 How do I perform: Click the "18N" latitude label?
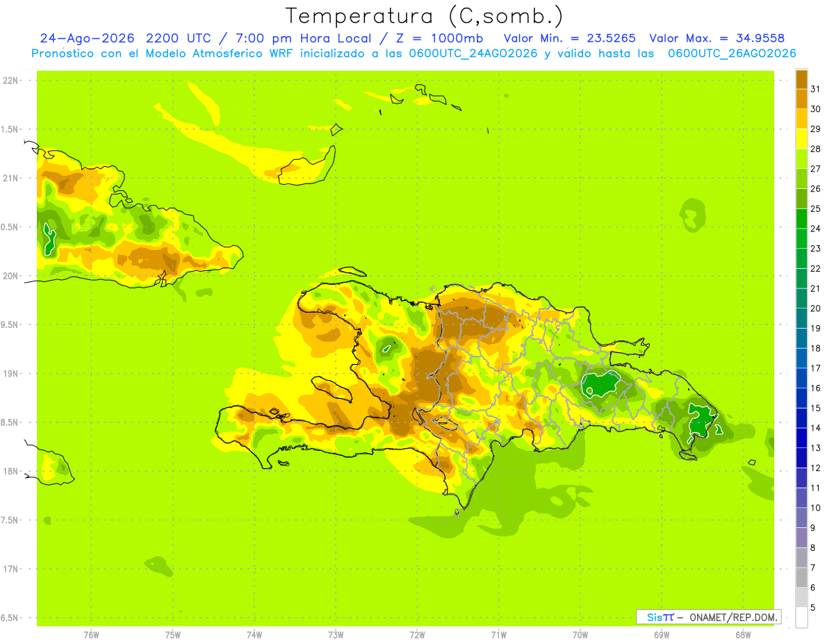tap(11, 471)
